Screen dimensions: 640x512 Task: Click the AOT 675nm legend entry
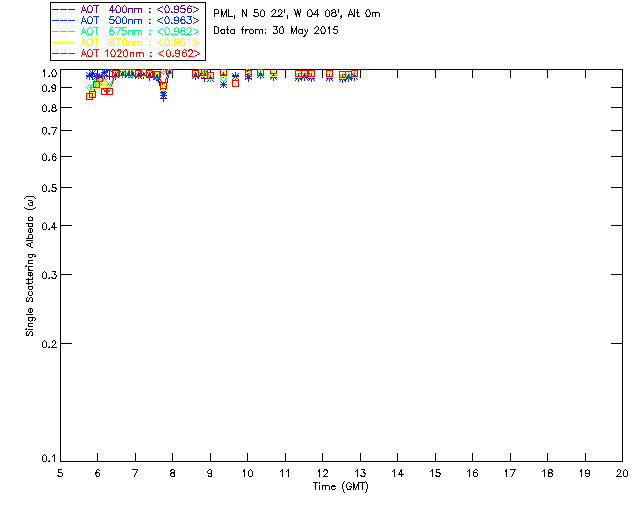pyautogui.click(x=127, y=31)
